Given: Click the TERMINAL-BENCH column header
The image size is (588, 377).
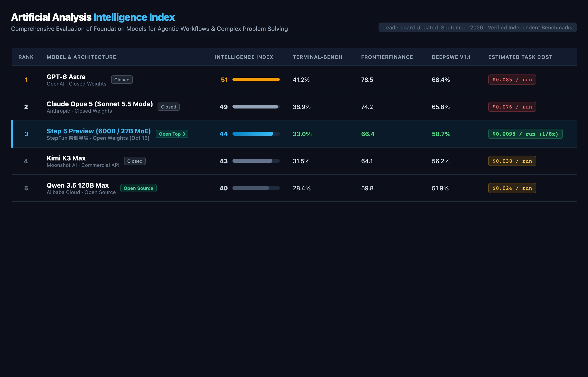Looking at the screenshot, I should (317, 57).
